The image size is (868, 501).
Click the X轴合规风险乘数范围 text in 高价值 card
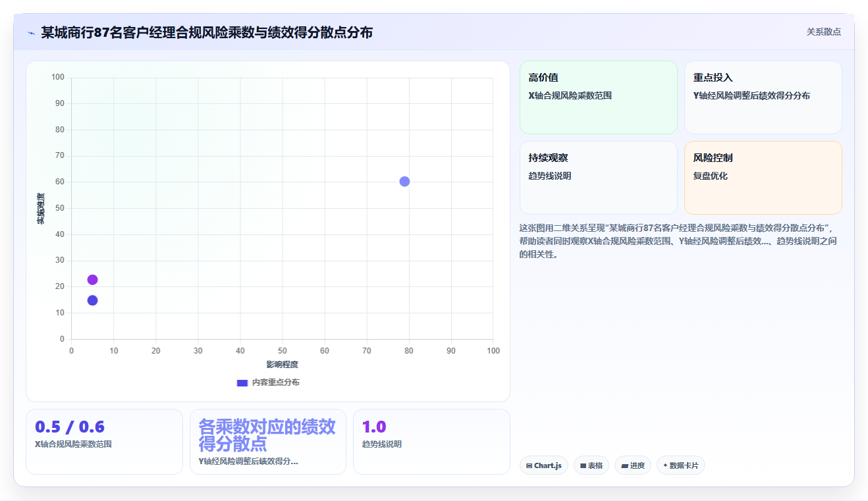click(x=570, y=95)
